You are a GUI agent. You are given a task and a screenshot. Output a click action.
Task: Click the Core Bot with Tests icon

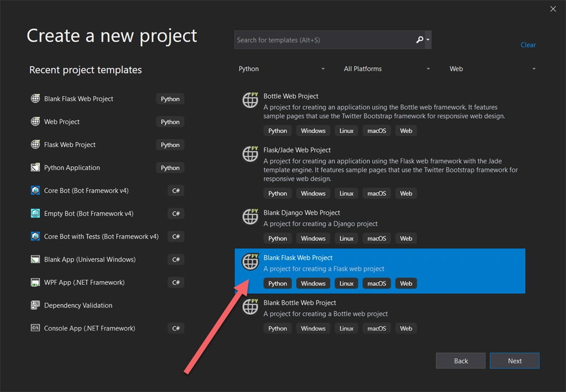pyautogui.click(x=35, y=236)
